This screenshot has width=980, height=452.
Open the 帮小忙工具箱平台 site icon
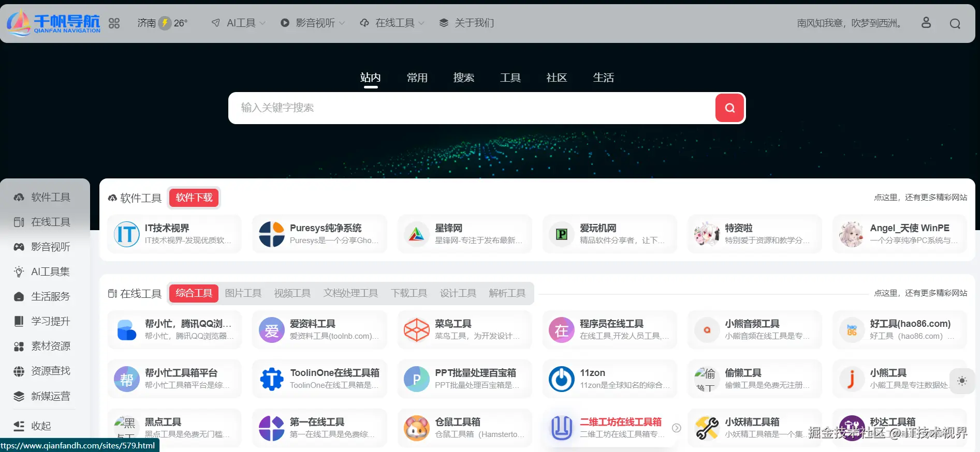click(x=127, y=379)
